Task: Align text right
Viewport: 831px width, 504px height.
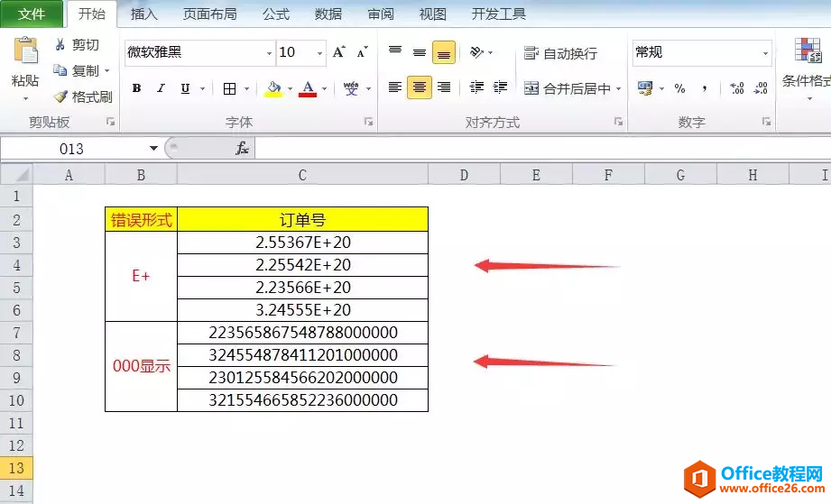Action: pos(444,87)
